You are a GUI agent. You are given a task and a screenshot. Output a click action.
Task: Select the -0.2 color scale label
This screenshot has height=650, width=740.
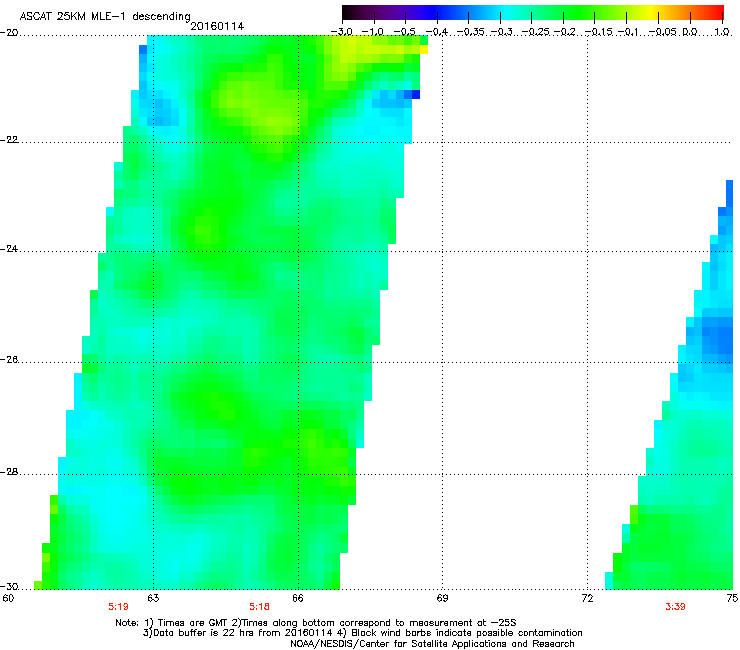tap(565, 32)
